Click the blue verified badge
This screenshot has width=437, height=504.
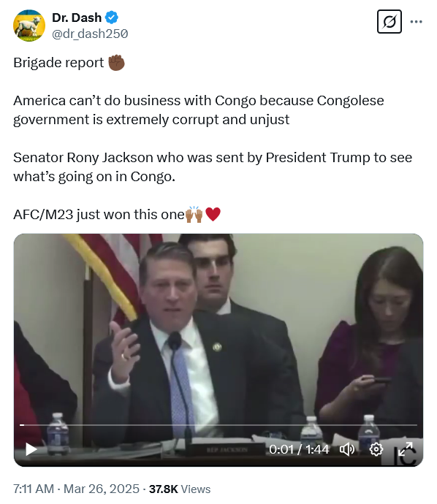coord(112,18)
